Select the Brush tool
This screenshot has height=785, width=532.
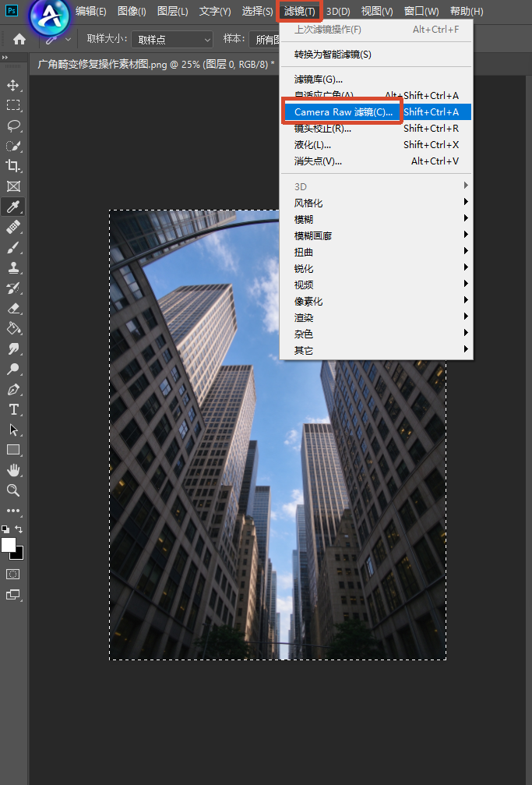[13, 247]
